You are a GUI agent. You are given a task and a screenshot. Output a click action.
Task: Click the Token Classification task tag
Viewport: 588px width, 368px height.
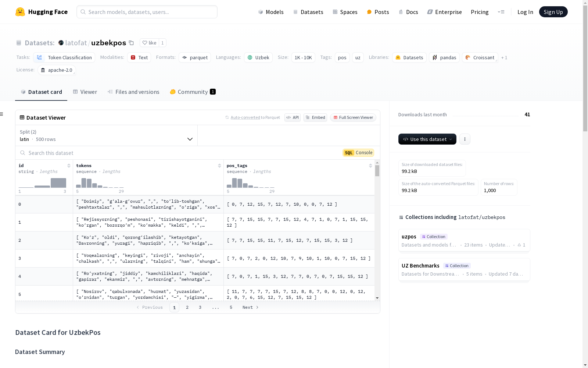coord(64,57)
